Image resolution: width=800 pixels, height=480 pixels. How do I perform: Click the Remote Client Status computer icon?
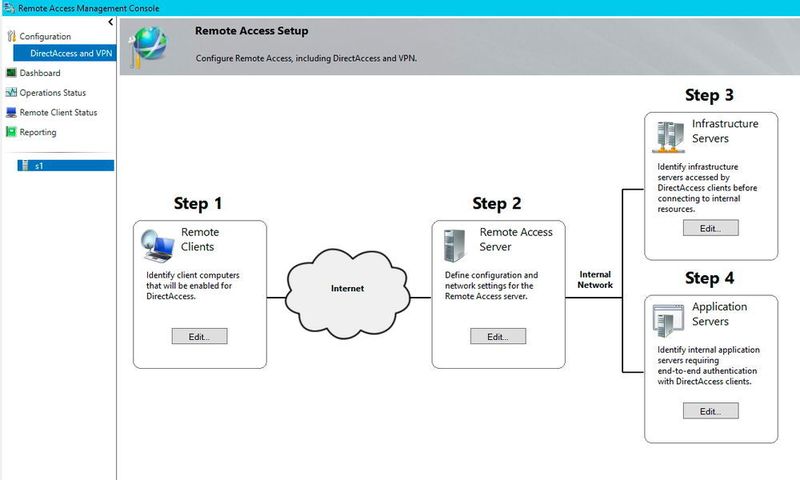pos(11,112)
